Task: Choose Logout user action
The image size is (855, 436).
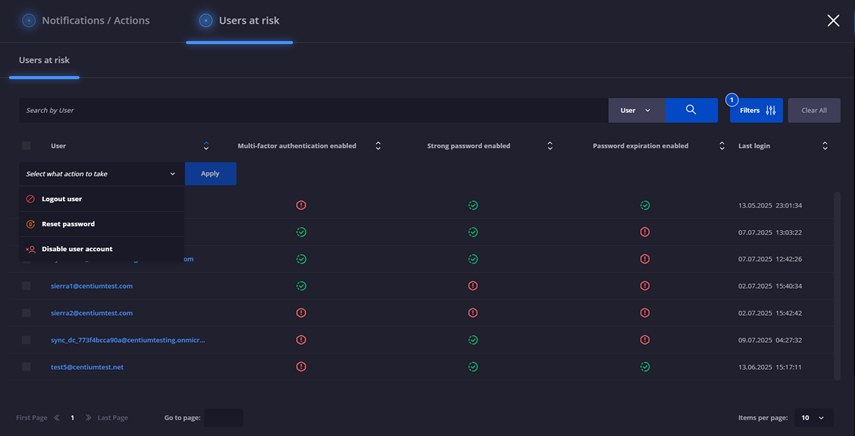Action: pos(101,199)
